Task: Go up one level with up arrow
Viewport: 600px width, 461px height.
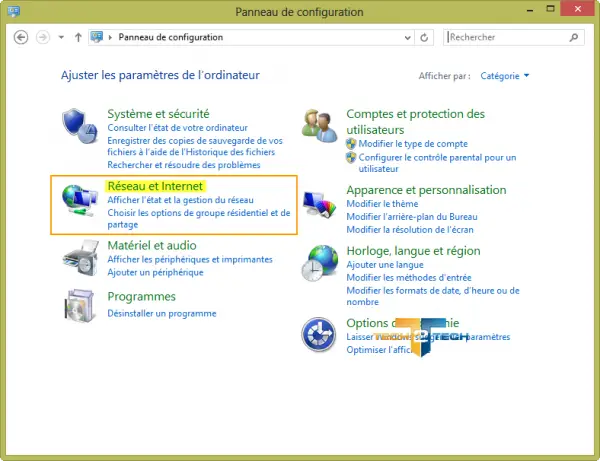Action: coord(78,37)
